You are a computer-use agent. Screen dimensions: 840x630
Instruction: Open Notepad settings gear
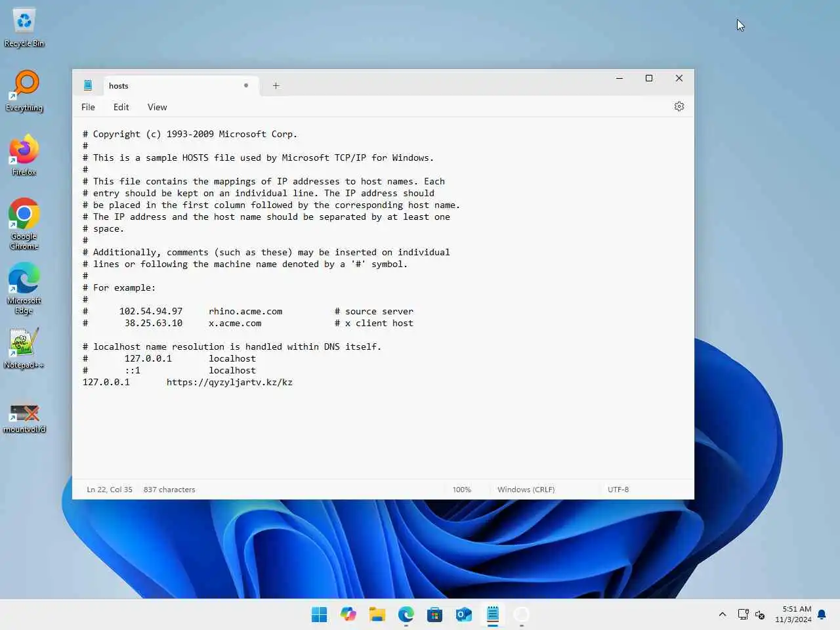click(x=679, y=106)
